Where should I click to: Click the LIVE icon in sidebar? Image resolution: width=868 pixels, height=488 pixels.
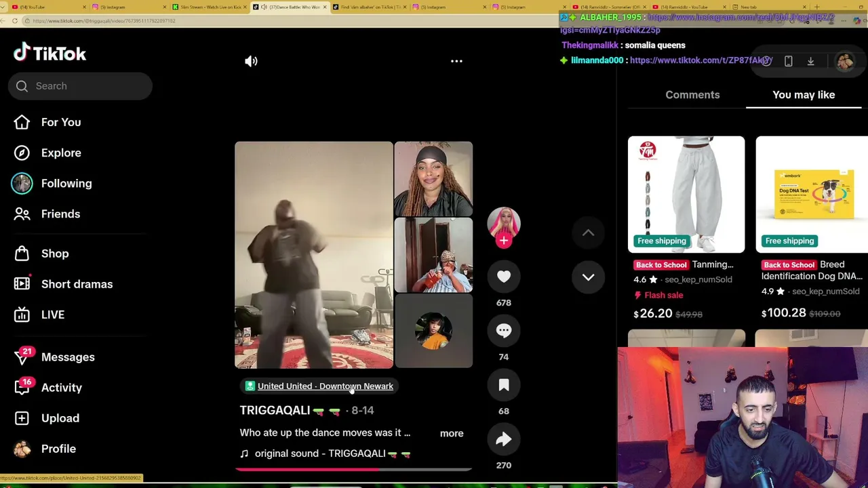pyautogui.click(x=22, y=314)
